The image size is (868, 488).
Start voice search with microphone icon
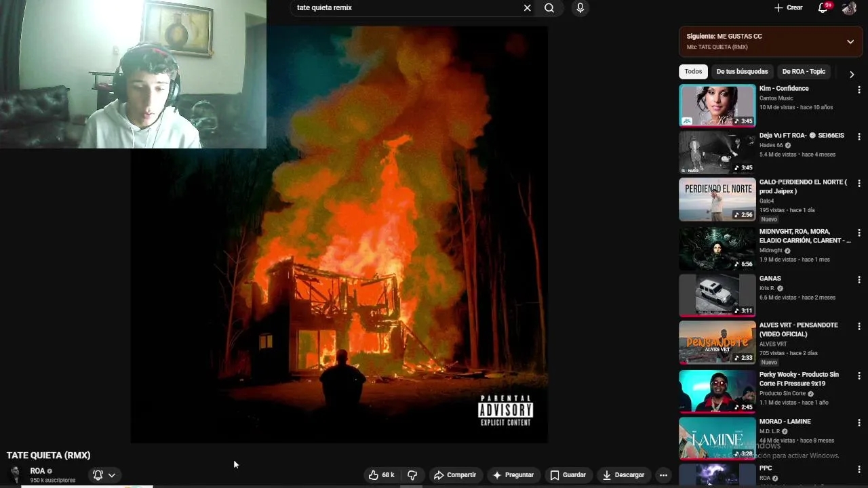pyautogui.click(x=580, y=8)
